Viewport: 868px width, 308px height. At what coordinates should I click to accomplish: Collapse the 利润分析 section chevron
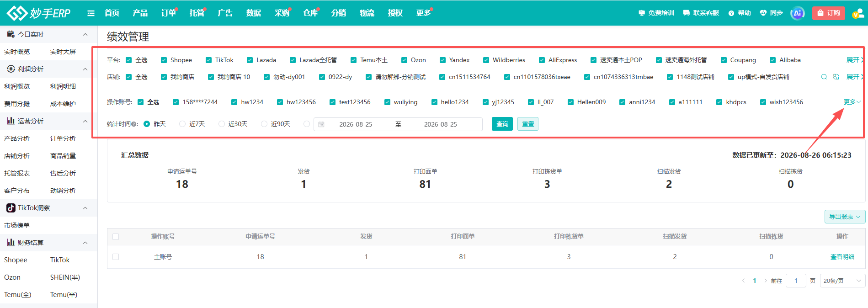pos(85,69)
